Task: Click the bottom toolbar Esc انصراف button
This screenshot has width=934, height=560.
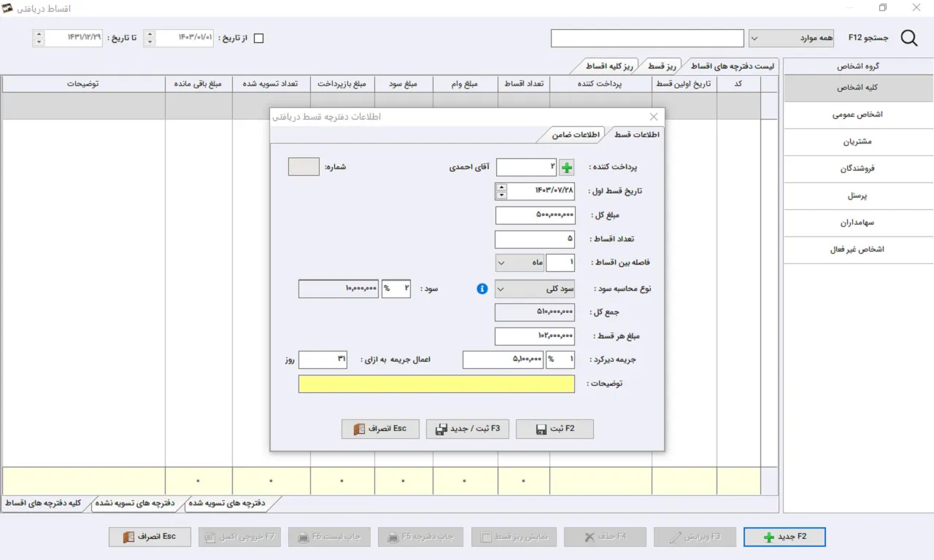Action: (x=150, y=537)
